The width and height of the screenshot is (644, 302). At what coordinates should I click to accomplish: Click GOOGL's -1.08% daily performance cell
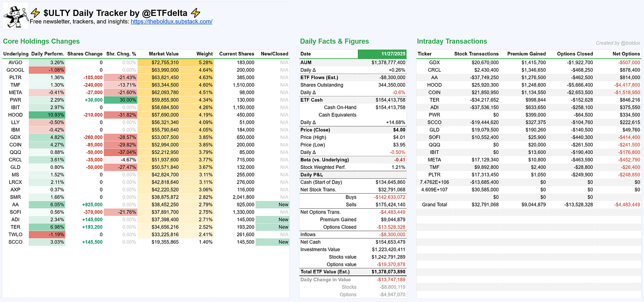pyautogui.click(x=47, y=70)
